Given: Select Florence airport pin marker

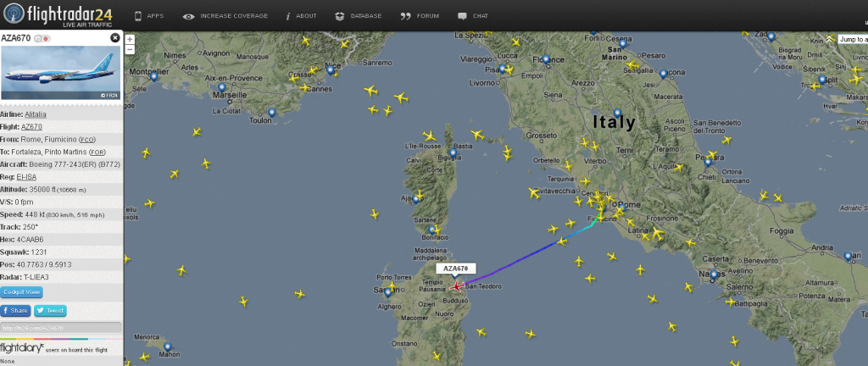Looking at the screenshot, I should tap(546, 59).
